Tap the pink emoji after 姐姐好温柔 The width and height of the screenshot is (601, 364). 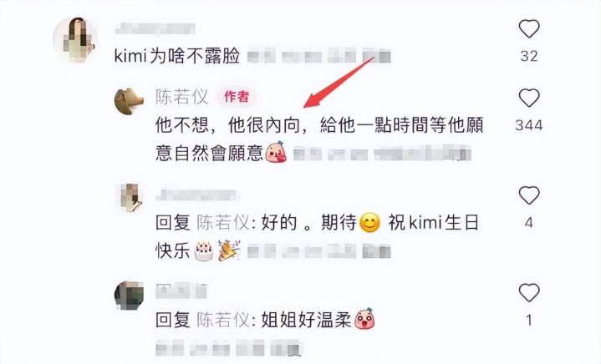point(364,319)
